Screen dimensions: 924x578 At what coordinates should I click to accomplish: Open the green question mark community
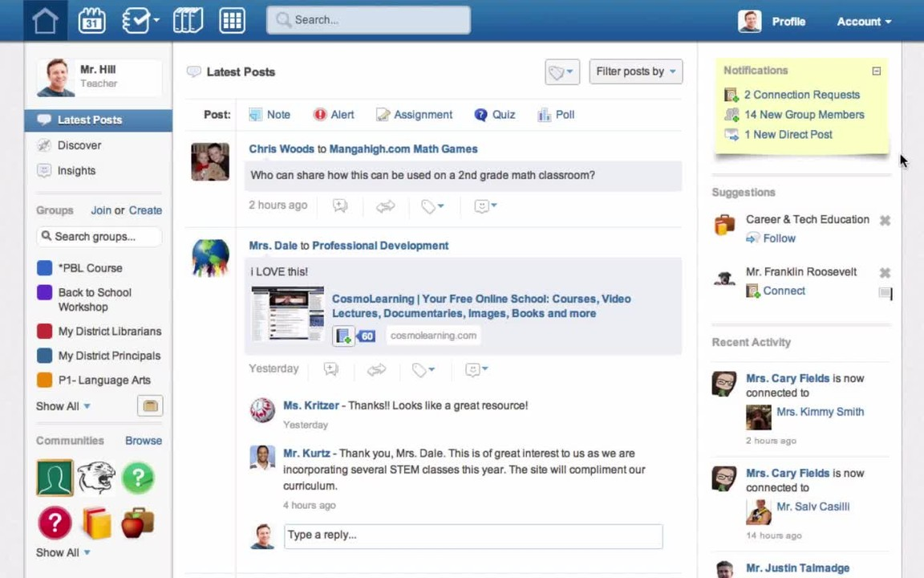[138, 478]
